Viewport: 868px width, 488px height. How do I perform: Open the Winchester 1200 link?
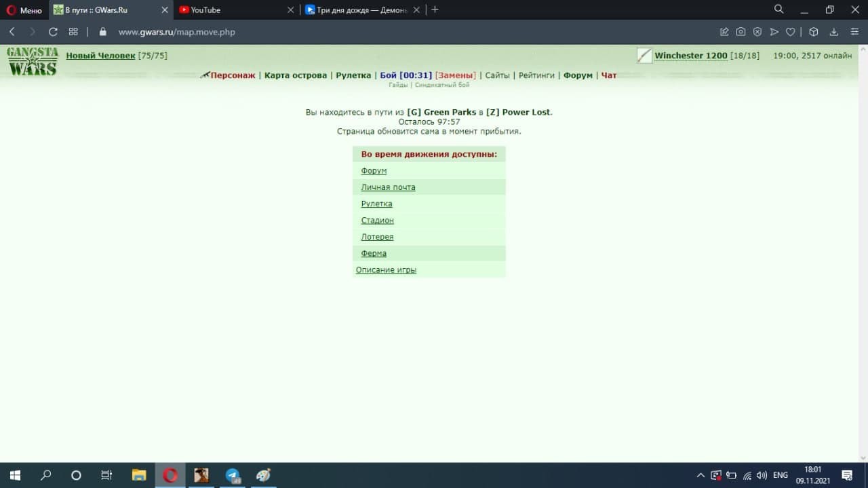[x=691, y=56]
